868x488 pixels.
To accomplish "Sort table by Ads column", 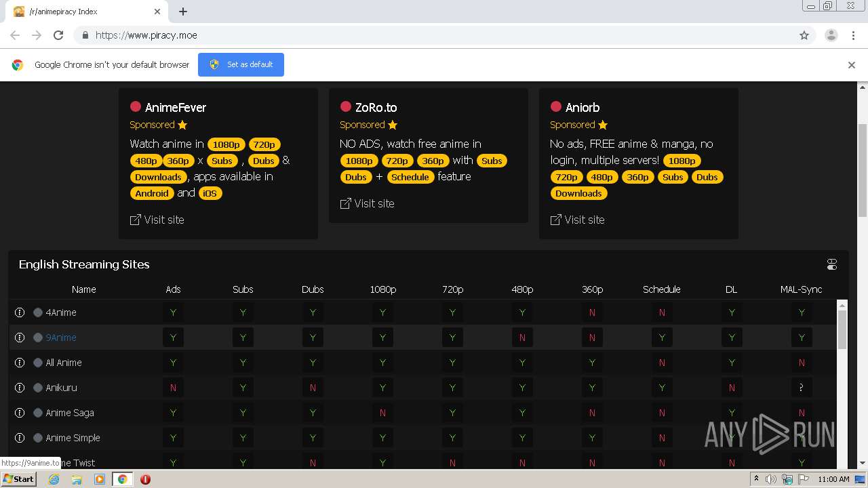I will pos(173,289).
